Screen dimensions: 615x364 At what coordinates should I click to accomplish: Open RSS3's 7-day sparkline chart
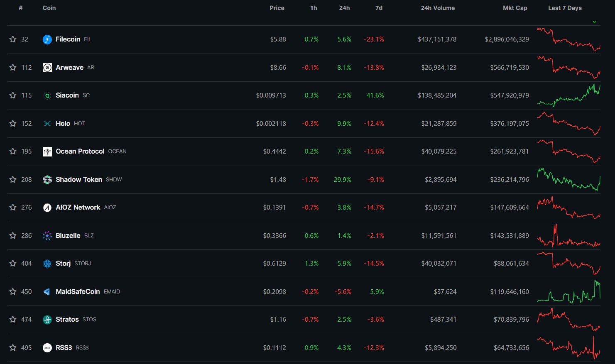[x=569, y=347]
